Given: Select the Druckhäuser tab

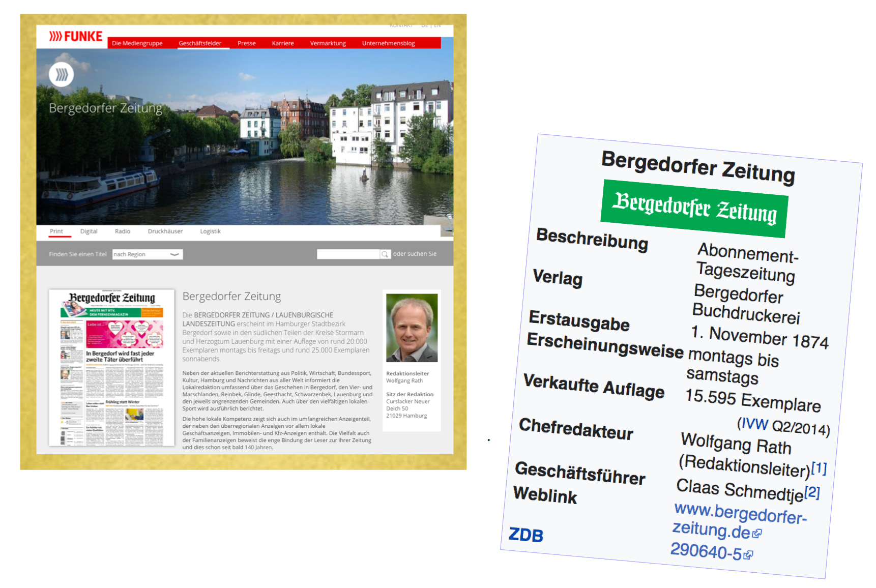Looking at the screenshot, I should pyautogui.click(x=165, y=231).
